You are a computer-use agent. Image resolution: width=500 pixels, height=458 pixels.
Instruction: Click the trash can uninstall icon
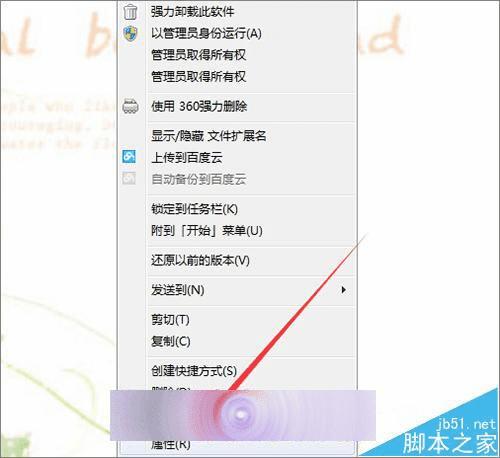pyautogui.click(x=130, y=12)
